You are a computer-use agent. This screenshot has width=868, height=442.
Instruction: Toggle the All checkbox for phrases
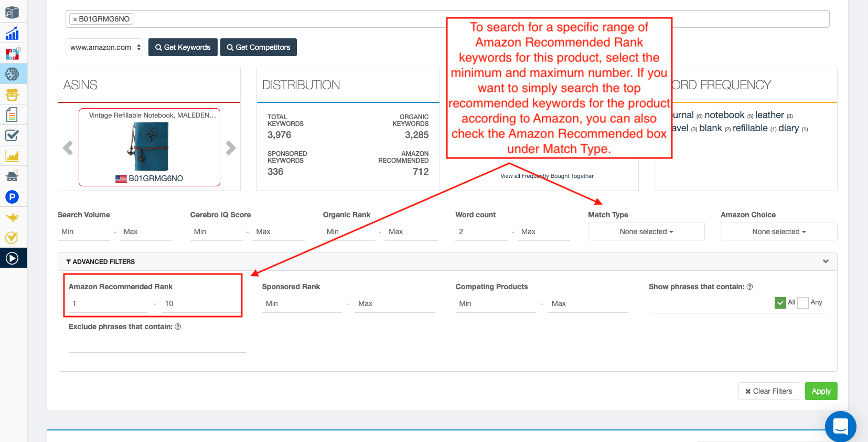(x=780, y=303)
